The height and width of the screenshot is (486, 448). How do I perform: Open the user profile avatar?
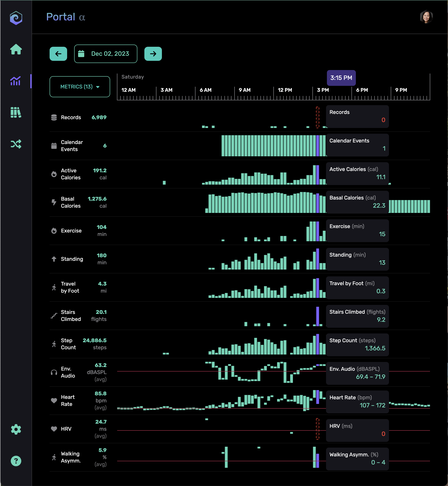(x=426, y=17)
